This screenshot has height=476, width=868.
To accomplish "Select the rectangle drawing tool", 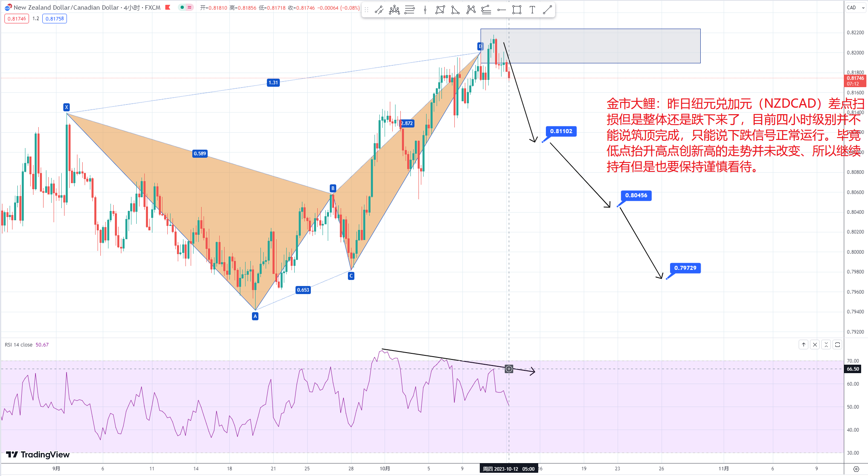I will [x=517, y=10].
